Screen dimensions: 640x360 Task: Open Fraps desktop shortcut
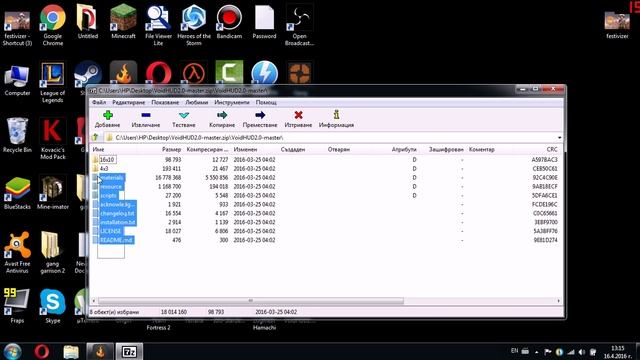click(x=17, y=307)
